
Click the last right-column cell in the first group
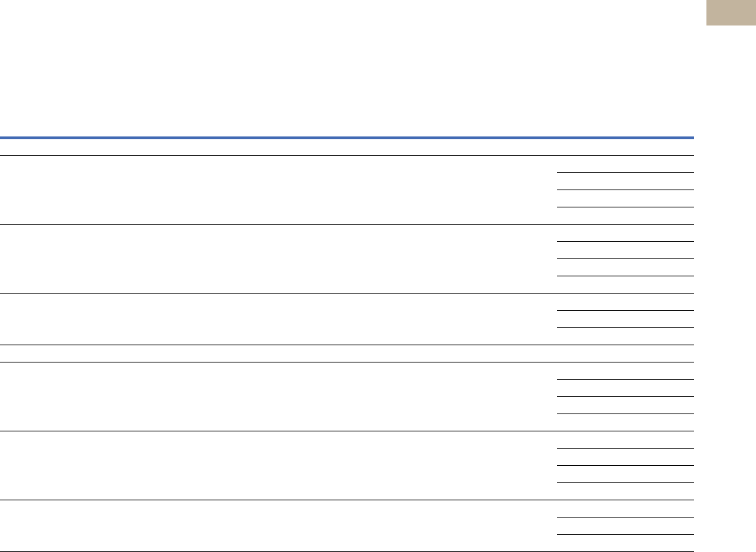pos(624,216)
